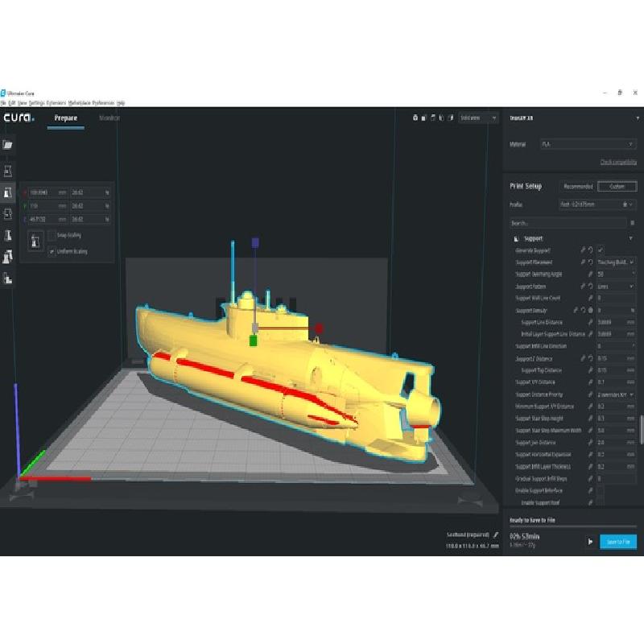Open the Per Model Settings tool
This screenshot has height=644, width=644.
point(8,257)
